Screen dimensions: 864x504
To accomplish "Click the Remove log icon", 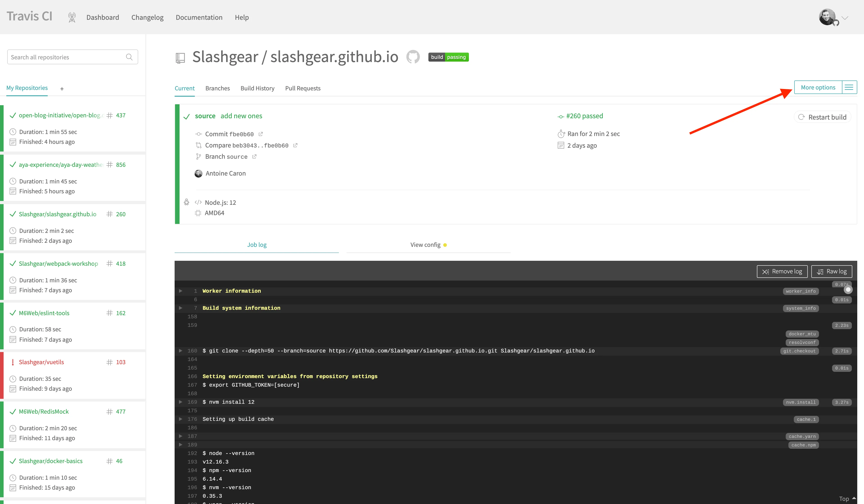I will [766, 271].
